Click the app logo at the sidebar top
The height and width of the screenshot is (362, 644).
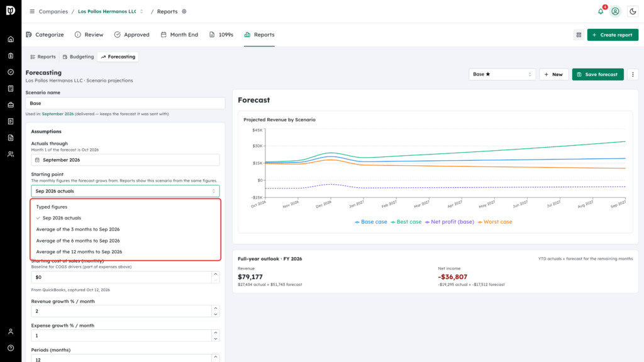tap(11, 10)
